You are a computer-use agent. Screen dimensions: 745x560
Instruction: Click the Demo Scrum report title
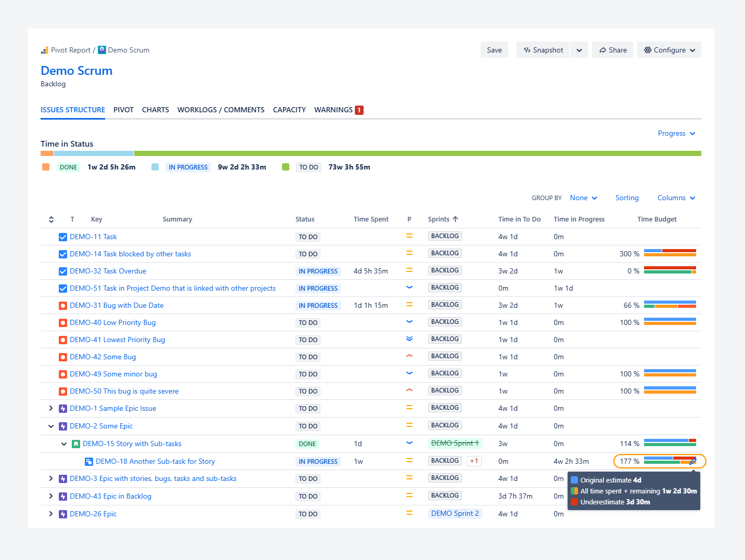click(x=76, y=71)
